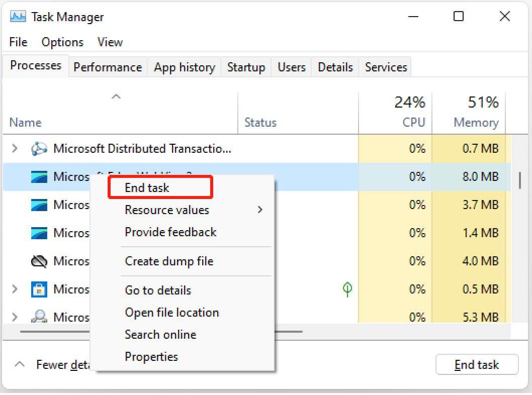Click the Microsoft Store bag icon
The height and width of the screenshot is (395, 532).
click(39, 289)
